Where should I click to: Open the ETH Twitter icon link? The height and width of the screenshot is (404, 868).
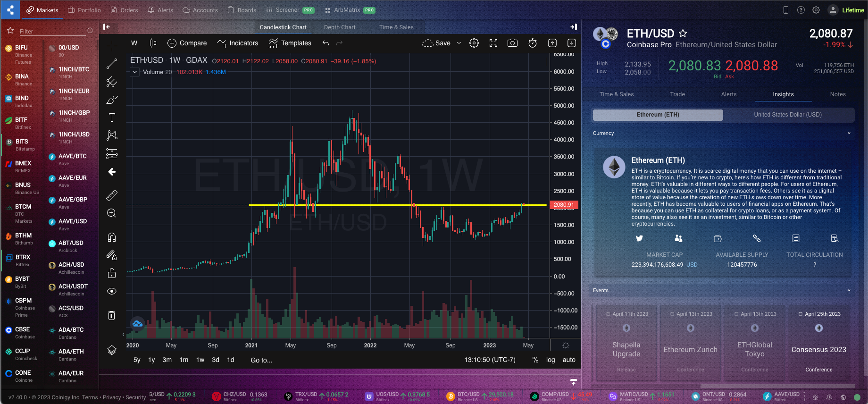tap(639, 238)
